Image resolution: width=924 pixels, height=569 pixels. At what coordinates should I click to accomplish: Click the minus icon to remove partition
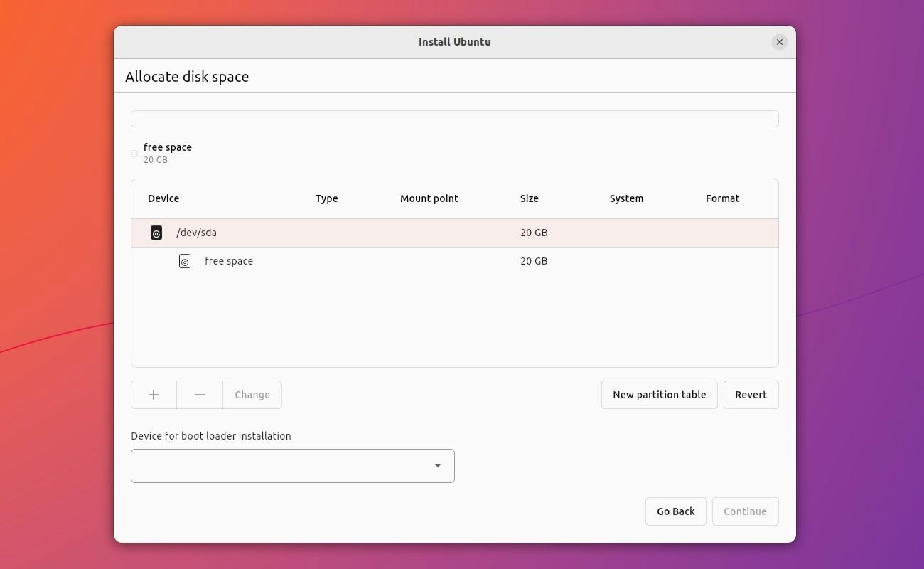click(x=200, y=395)
